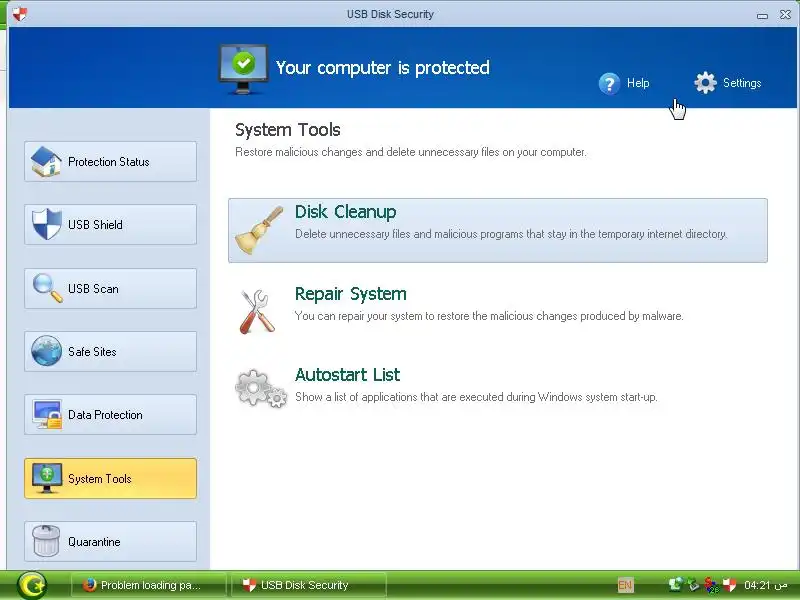Open the green Start button on taskbar
800x600 pixels.
[32, 585]
